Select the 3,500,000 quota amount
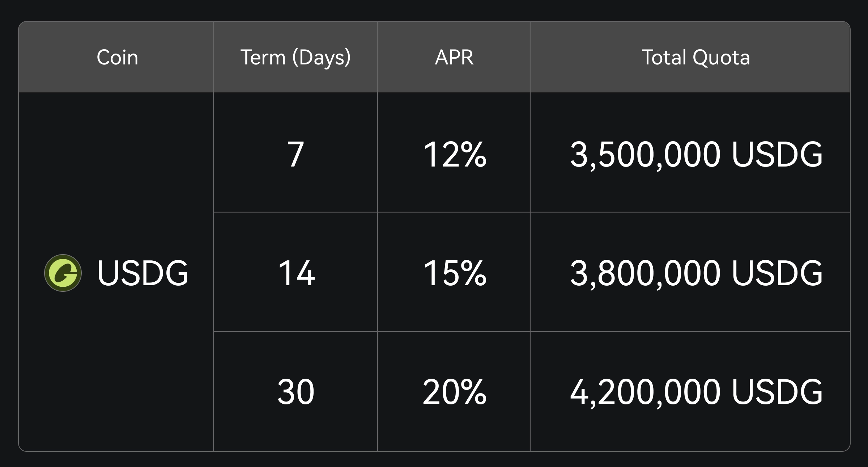The image size is (868, 467). pyautogui.click(x=645, y=154)
